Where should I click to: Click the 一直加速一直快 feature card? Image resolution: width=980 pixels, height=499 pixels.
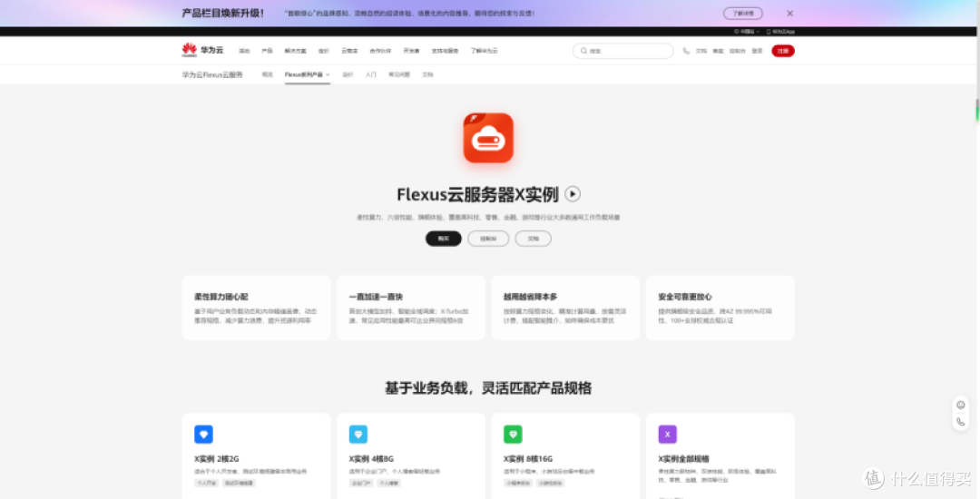click(x=411, y=308)
